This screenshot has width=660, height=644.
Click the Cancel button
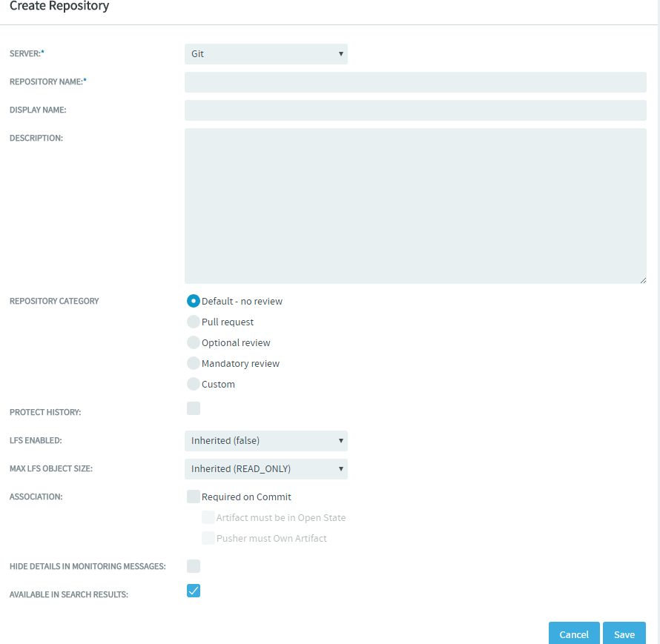[574, 634]
